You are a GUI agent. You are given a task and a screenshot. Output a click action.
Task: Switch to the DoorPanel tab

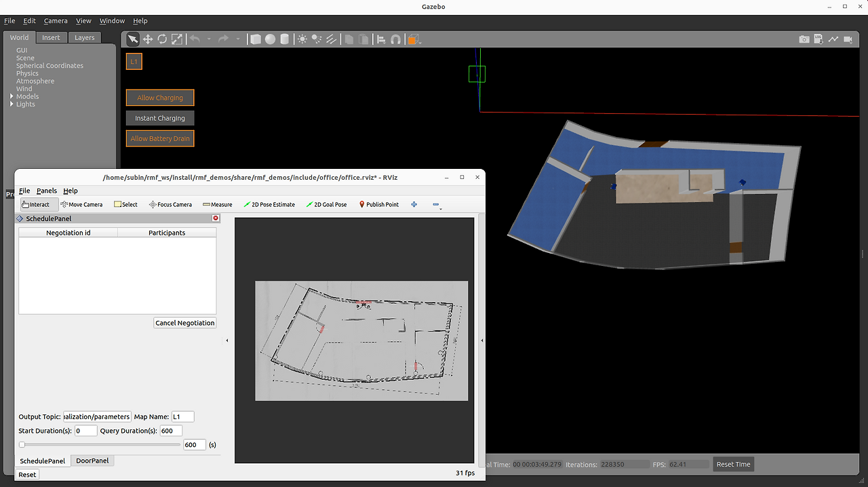click(92, 461)
